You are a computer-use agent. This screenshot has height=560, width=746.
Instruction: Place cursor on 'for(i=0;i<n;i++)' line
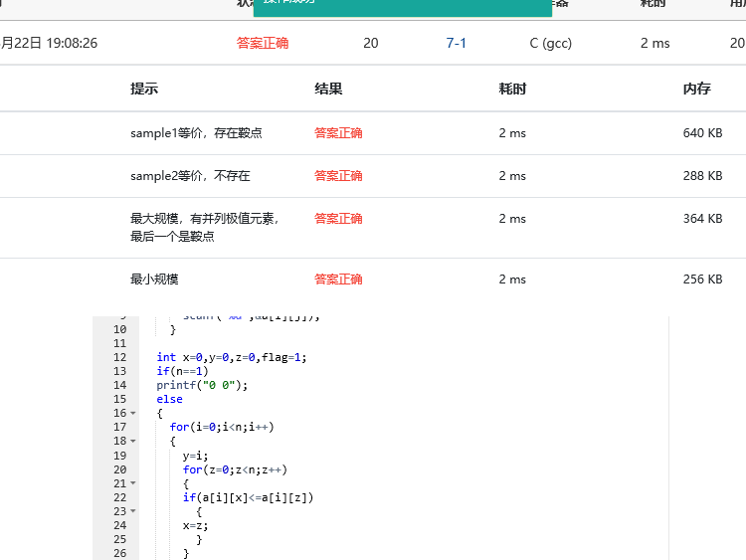(x=222, y=427)
